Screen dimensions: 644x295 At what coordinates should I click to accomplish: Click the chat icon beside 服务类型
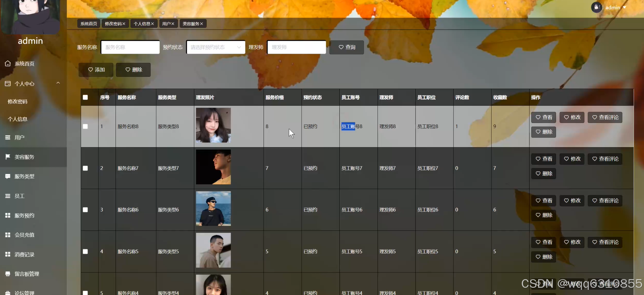[8, 176]
